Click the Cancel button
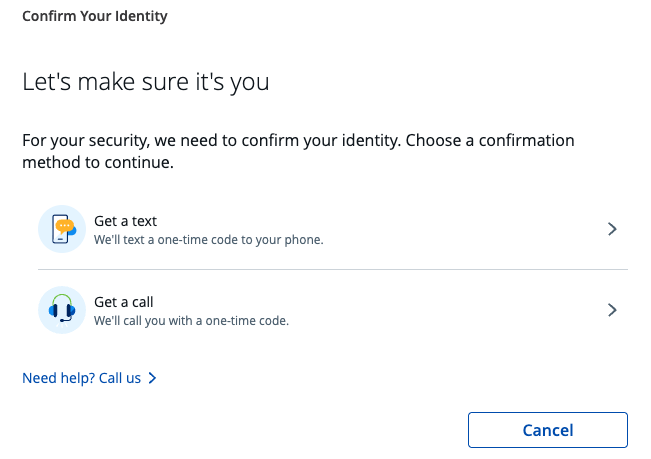Viewport: 651px width, 459px height. click(x=548, y=430)
